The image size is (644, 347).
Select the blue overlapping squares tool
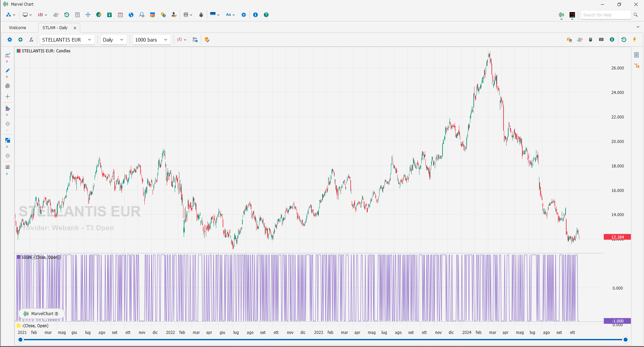click(7, 140)
